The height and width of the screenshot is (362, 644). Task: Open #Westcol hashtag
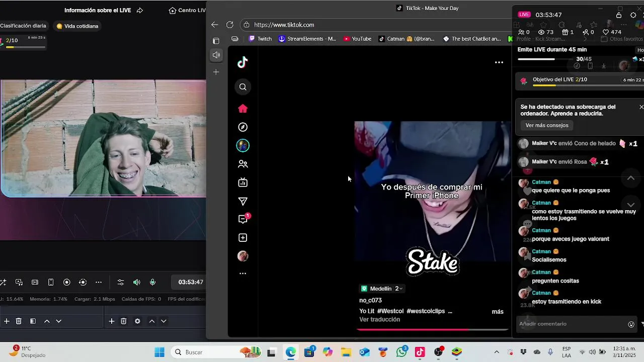[x=390, y=311]
